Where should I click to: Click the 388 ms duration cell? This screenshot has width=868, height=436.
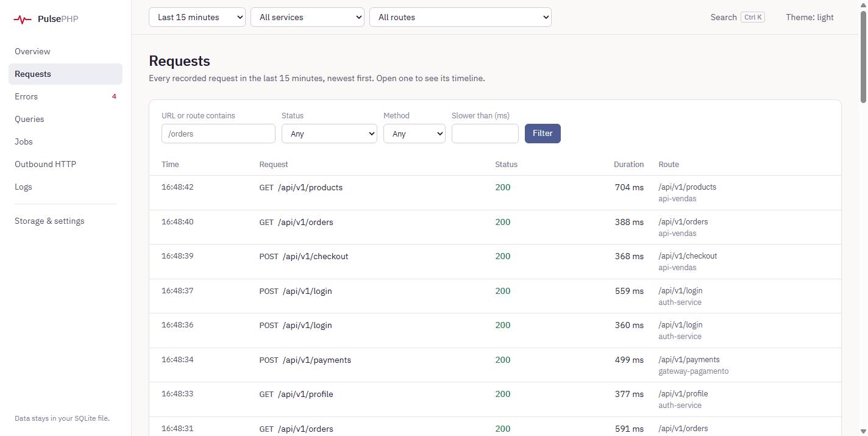point(629,222)
